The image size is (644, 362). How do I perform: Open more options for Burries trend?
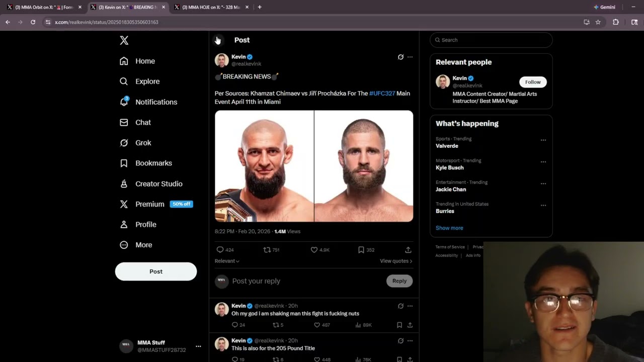tap(543, 205)
